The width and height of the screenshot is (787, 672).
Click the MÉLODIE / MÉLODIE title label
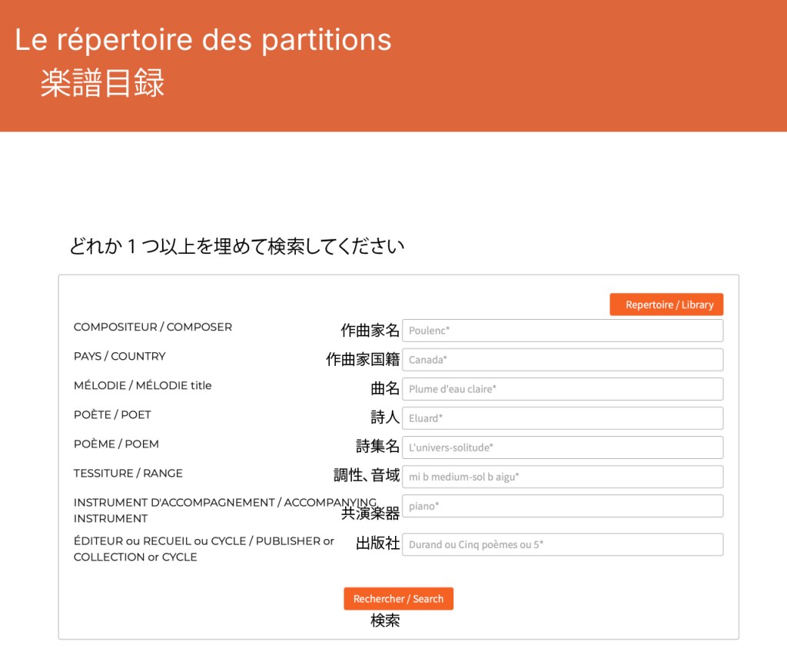click(x=142, y=385)
